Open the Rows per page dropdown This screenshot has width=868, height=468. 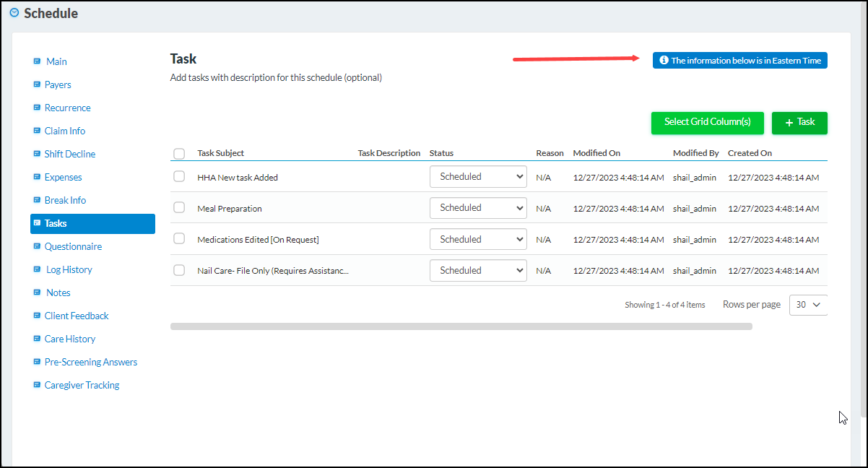pyautogui.click(x=808, y=304)
